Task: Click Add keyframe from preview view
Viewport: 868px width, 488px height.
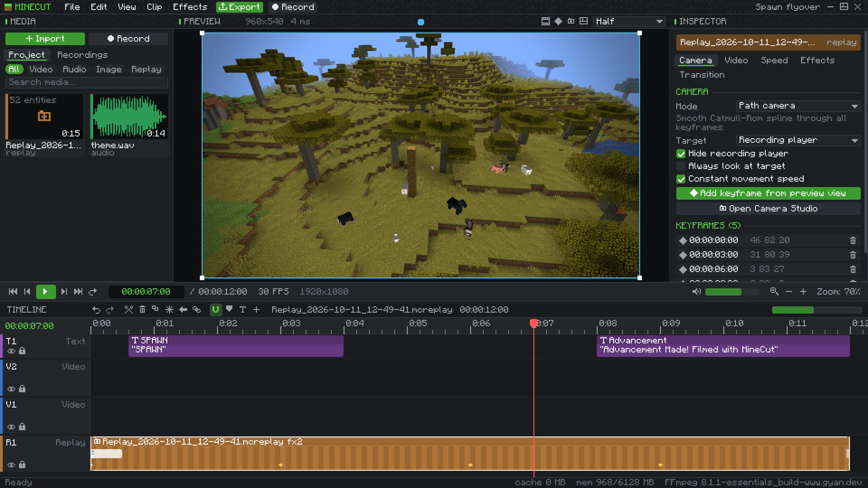Action: tap(768, 193)
